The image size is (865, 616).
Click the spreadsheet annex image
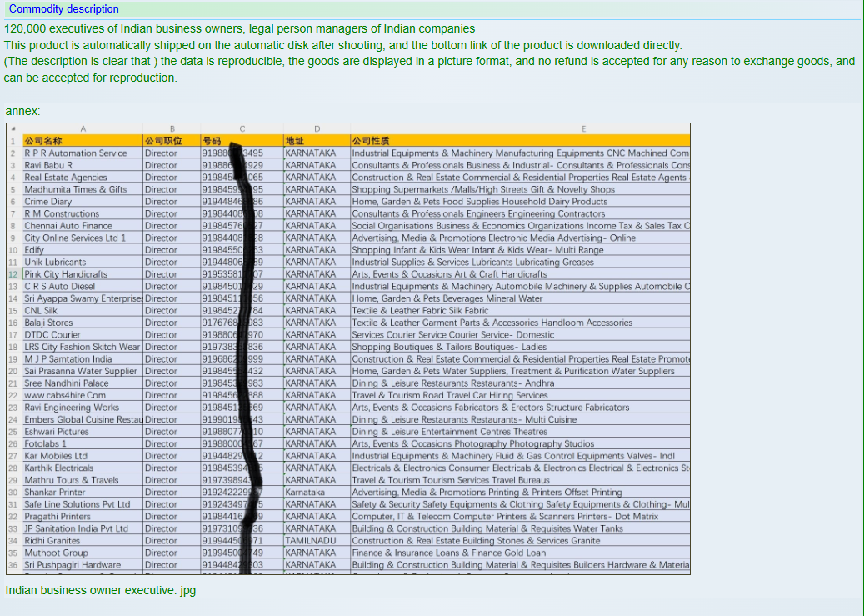[x=348, y=350]
